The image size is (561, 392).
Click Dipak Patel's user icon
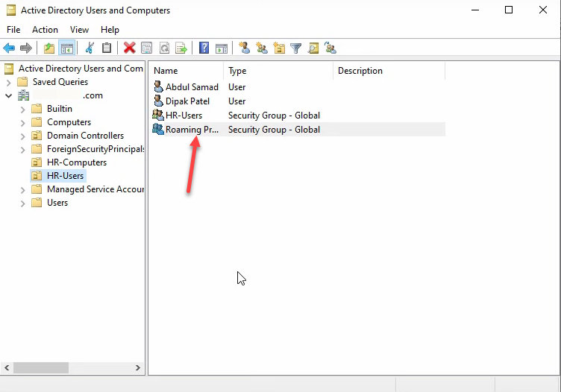coord(158,101)
